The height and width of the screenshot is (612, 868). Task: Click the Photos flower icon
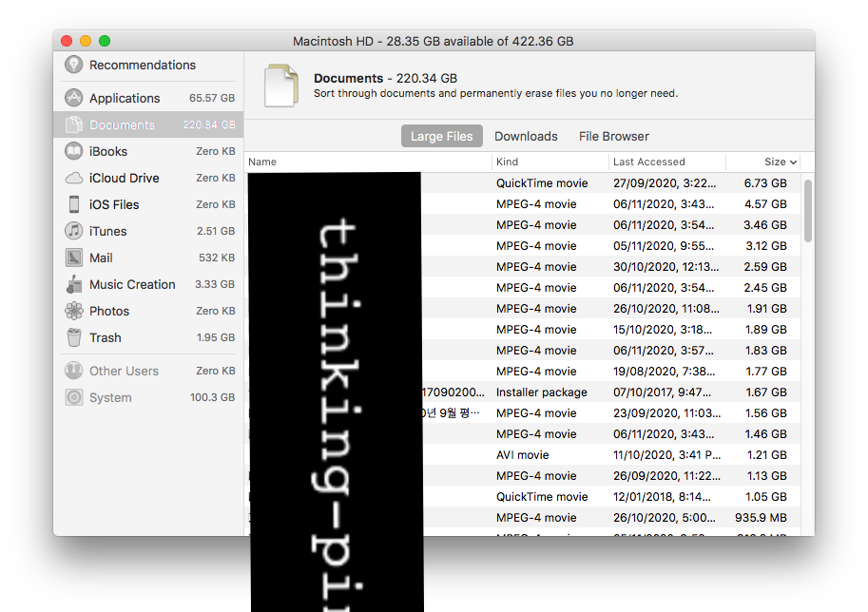tap(73, 311)
